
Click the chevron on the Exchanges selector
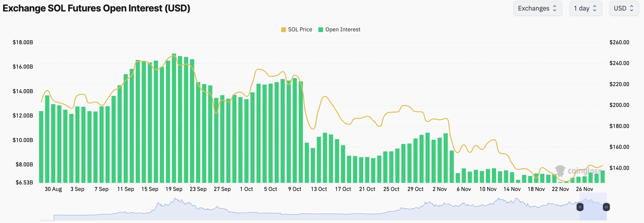click(555, 8)
